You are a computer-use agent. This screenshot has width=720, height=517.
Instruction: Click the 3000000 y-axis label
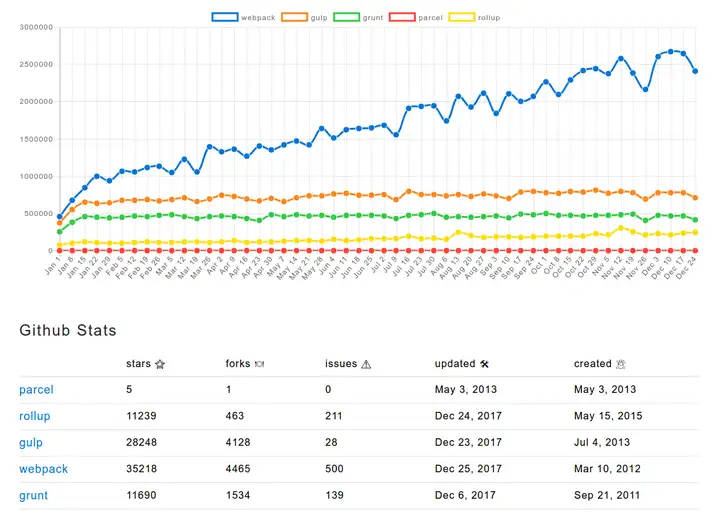click(x=36, y=27)
